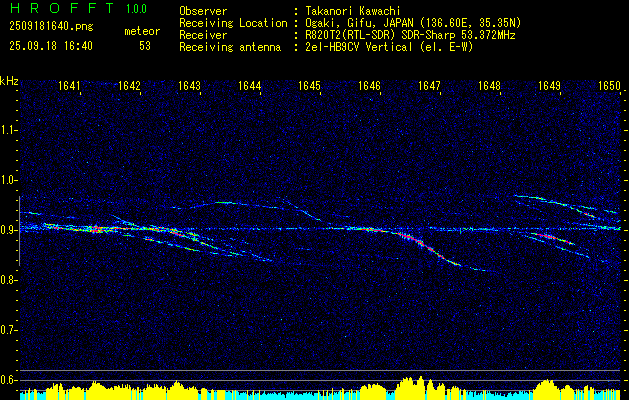This screenshot has width=629, height=400.
Task: Click the date 25.09.18 16:40
Action: pyautogui.click(x=51, y=46)
